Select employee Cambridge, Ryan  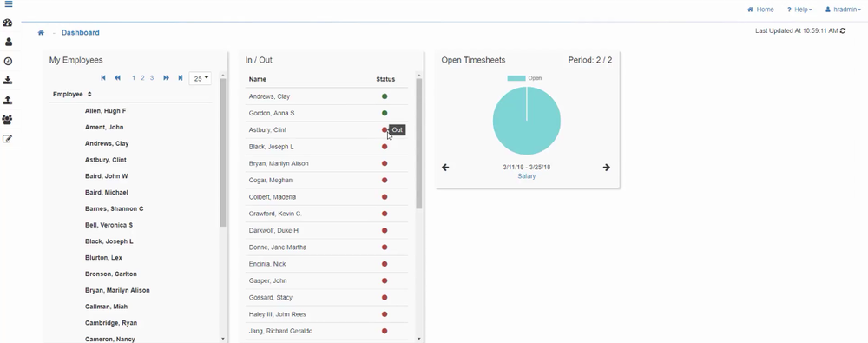tap(111, 322)
